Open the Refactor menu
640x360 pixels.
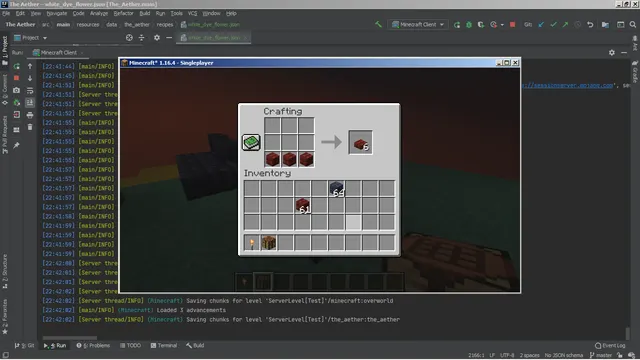(123, 13)
